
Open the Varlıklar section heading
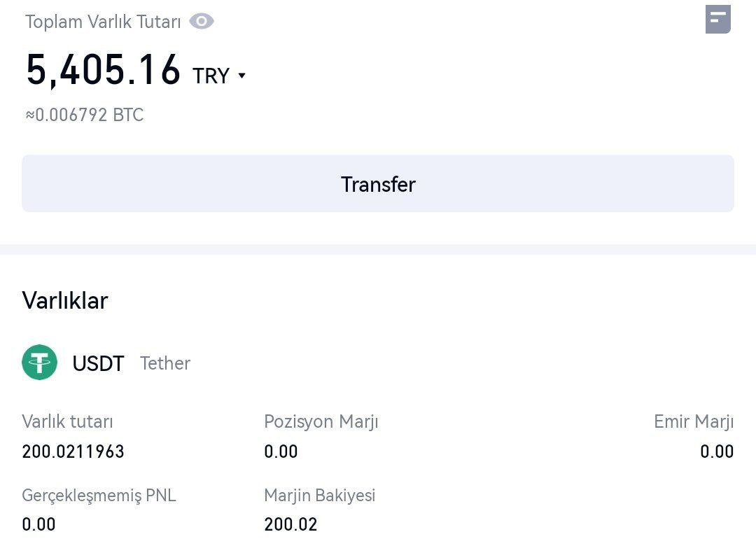point(65,300)
